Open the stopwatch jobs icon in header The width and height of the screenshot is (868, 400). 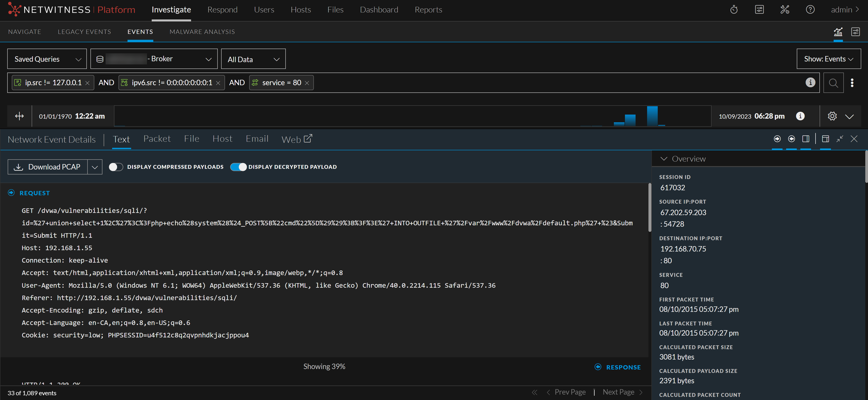pos(733,10)
